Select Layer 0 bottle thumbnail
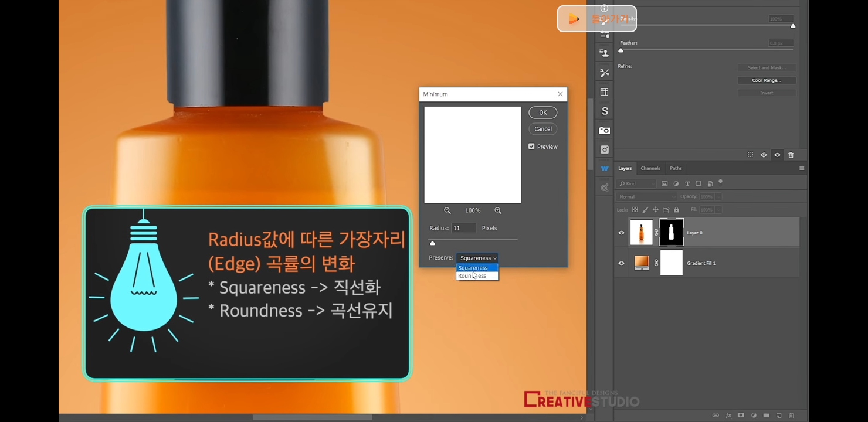This screenshot has height=422, width=868. [x=642, y=232]
